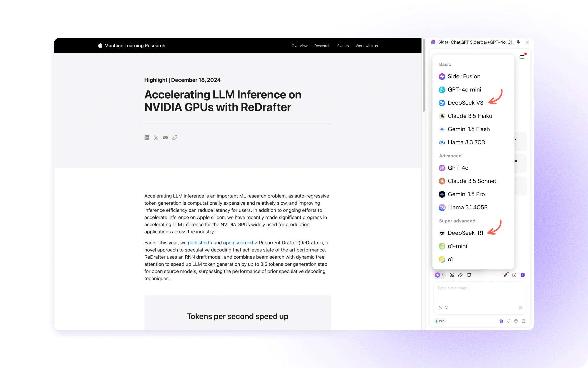The height and width of the screenshot is (368, 588).
Task: Click the article title heading
Action: click(223, 101)
